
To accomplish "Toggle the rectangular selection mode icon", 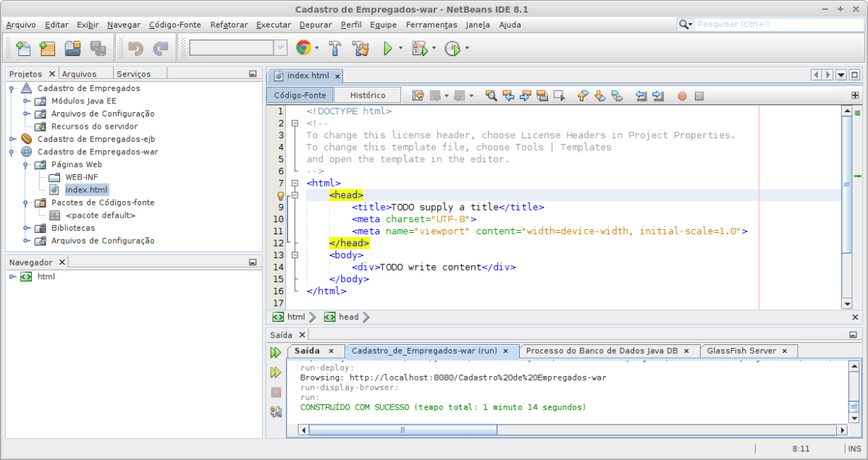I will [x=559, y=95].
